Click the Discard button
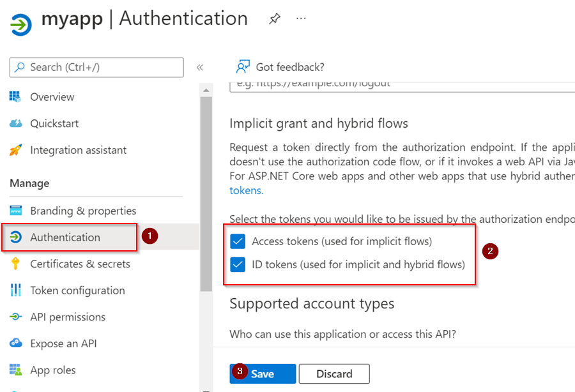The height and width of the screenshot is (392, 575). [334, 373]
